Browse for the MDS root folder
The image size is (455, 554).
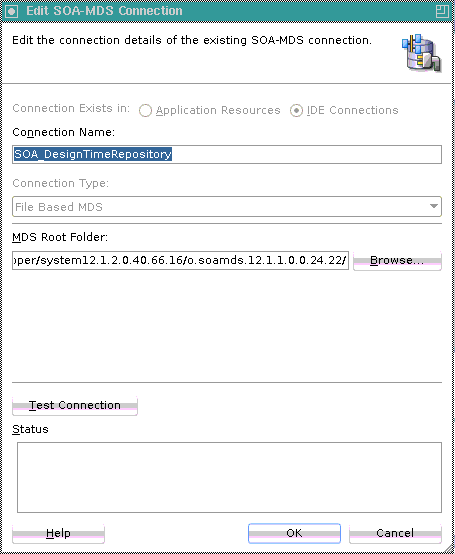pos(397,261)
